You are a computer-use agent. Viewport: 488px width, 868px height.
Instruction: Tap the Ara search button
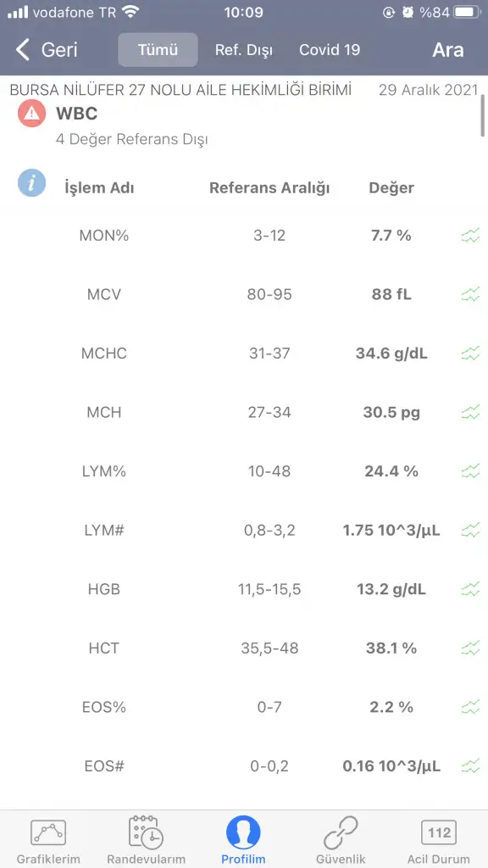[447, 50]
